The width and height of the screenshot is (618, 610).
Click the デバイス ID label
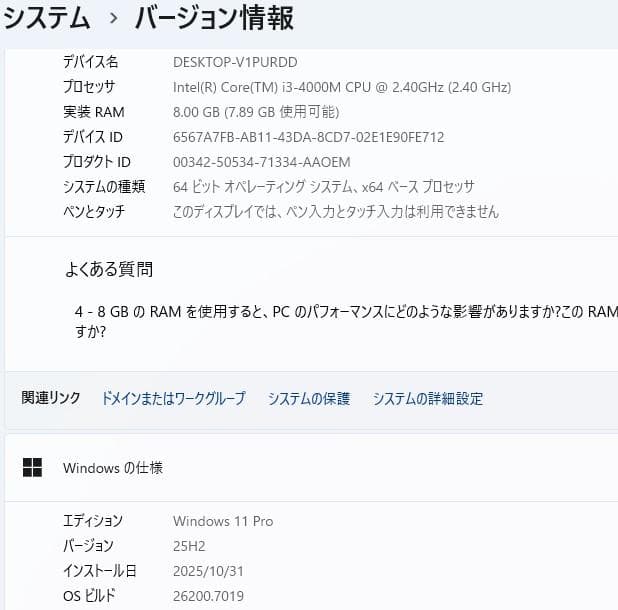coord(93,137)
